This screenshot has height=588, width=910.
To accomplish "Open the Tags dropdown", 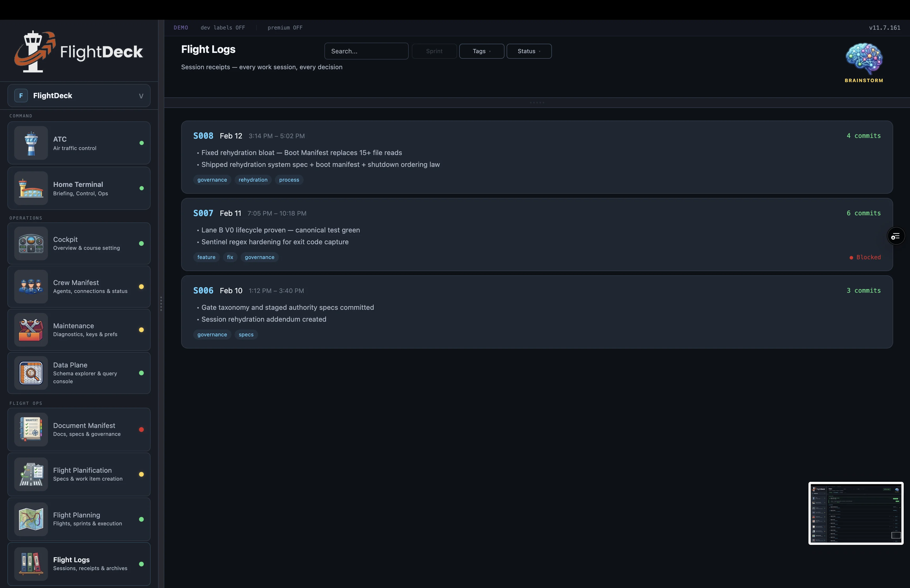I will click(x=481, y=51).
